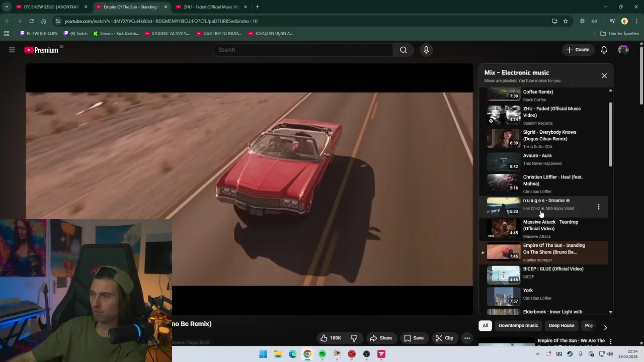
Task: Open the YouTube hamburger guide menu
Action: (x=12, y=50)
